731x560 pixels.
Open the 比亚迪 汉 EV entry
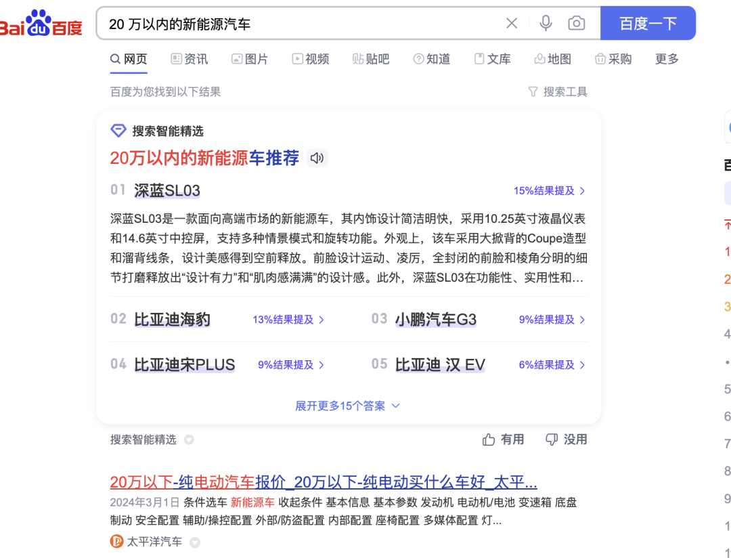point(440,364)
